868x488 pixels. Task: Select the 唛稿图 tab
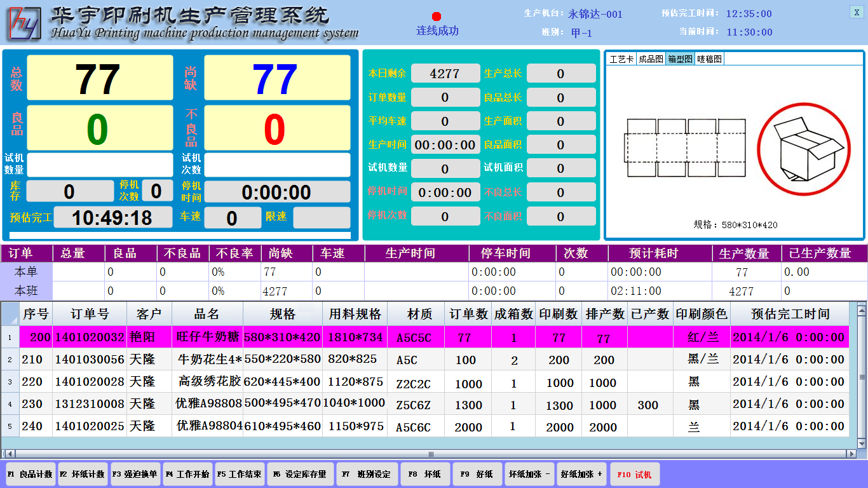pyautogui.click(x=709, y=59)
